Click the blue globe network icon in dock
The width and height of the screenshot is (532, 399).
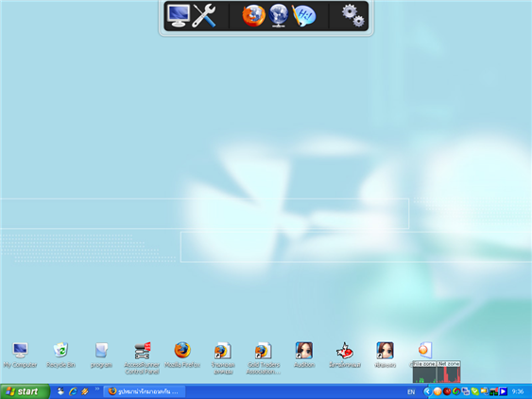coord(279,16)
